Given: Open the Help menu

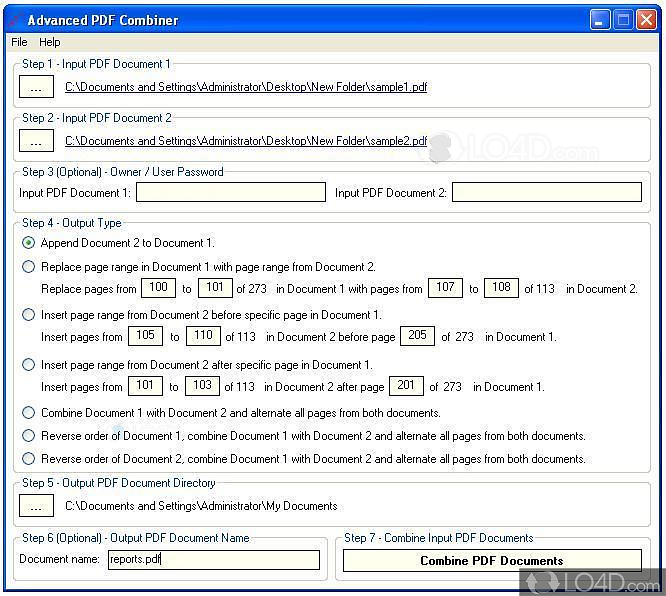Looking at the screenshot, I should (50, 42).
